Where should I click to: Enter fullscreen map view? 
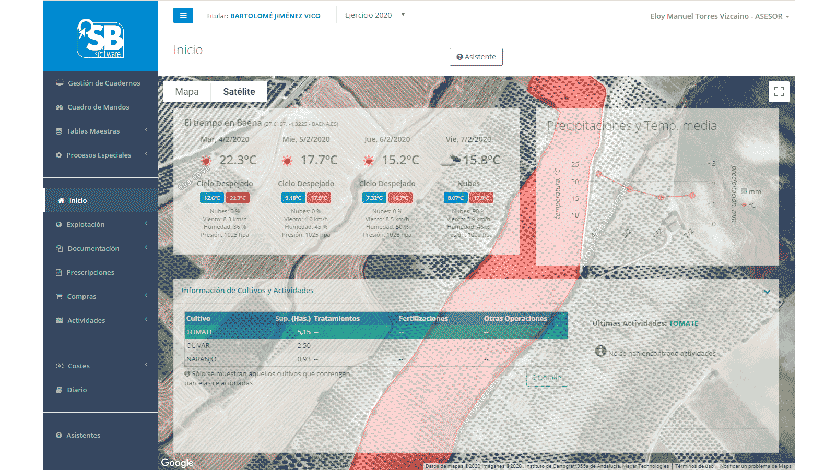[x=779, y=91]
